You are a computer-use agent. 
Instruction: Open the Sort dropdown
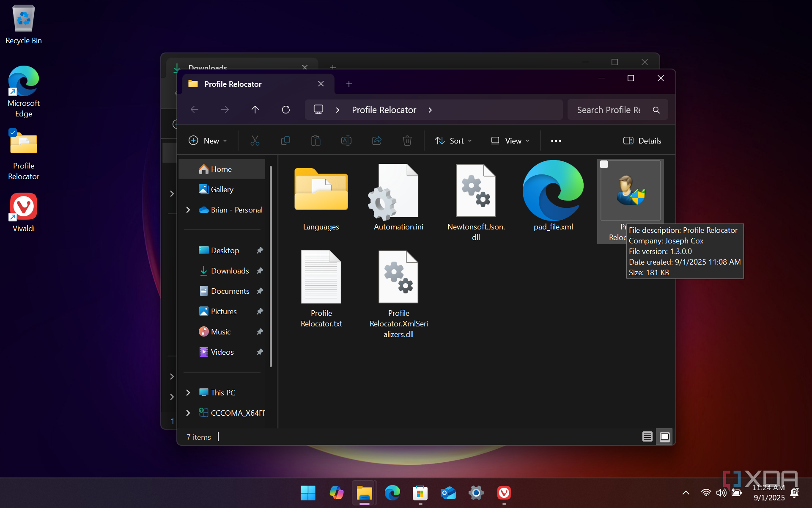pyautogui.click(x=453, y=141)
